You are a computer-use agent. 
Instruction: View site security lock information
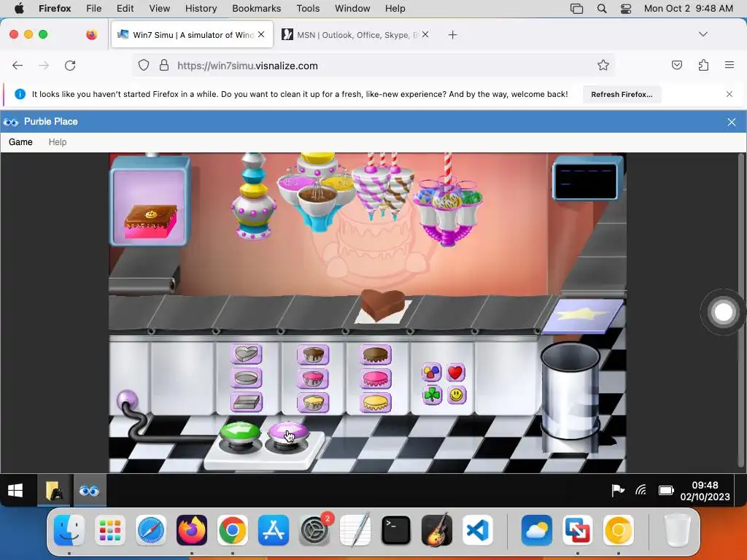[164, 65]
